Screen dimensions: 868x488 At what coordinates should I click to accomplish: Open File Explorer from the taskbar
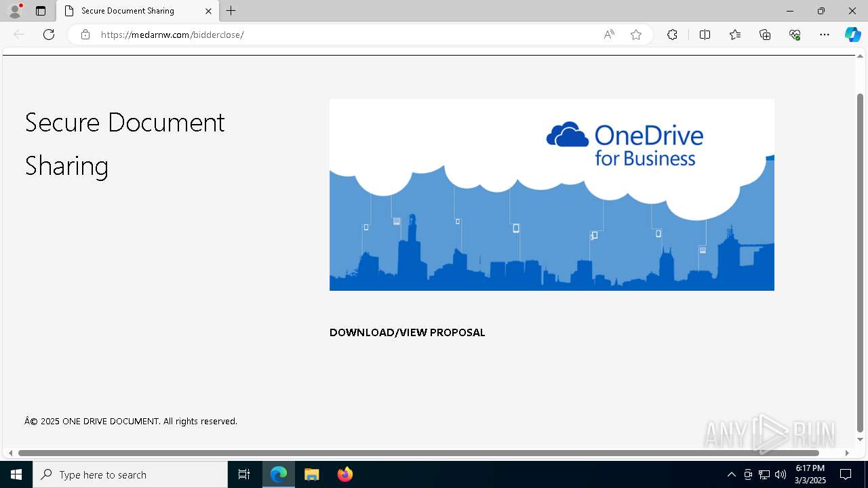[312, 474]
